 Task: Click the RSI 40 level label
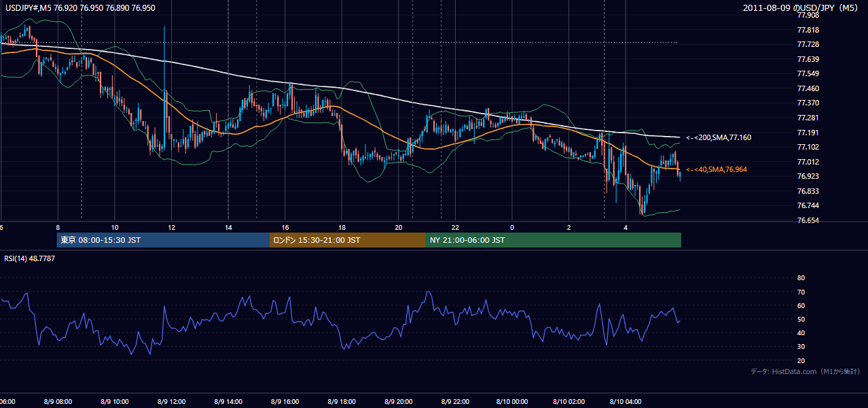tap(801, 333)
